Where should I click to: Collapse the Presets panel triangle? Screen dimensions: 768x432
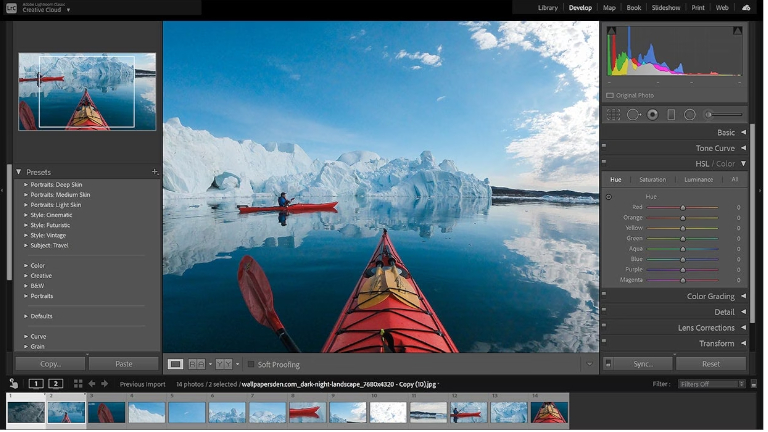(19, 172)
